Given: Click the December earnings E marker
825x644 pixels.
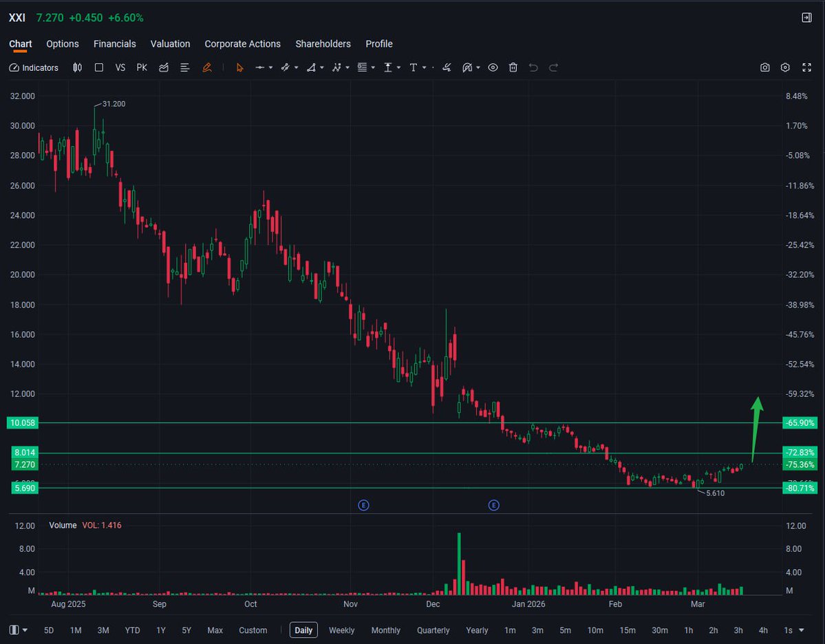Looking at the screenshot, I should 493,505.
